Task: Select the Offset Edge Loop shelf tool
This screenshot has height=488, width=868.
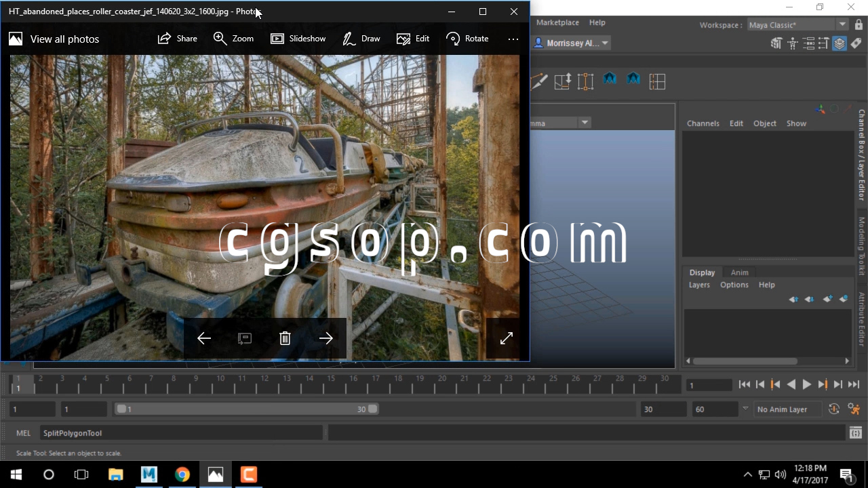Action: (x=585, y=81)
